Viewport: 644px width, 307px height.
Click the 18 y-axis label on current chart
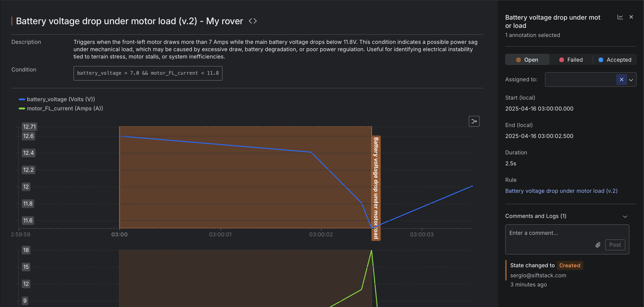click(x=26, y=250)
